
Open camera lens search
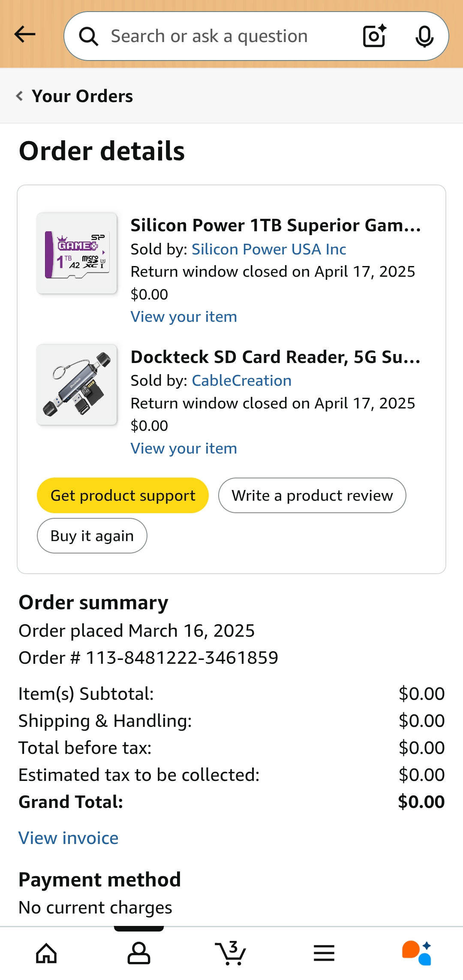(374, 36)
